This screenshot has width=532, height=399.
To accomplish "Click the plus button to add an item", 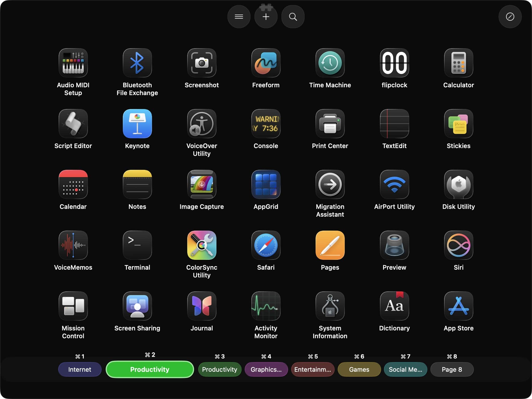I will coord(266,16).
